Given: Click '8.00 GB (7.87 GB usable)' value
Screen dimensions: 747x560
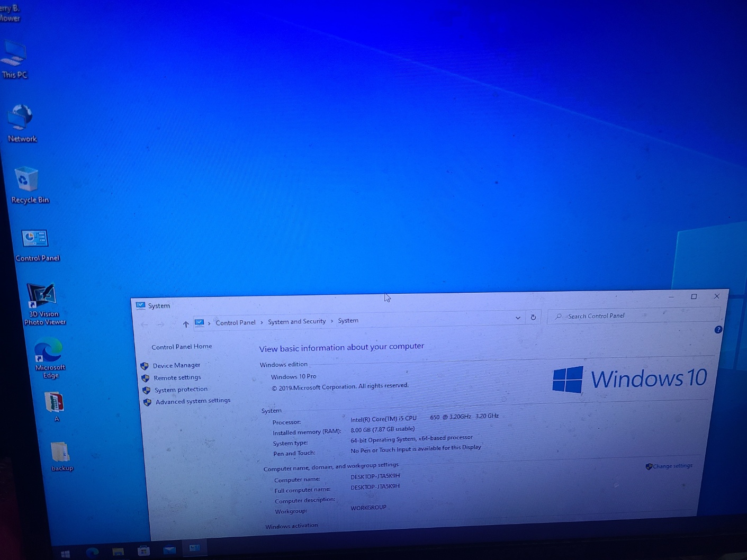Looking at the screenshot, I should (x=383, y=429).
